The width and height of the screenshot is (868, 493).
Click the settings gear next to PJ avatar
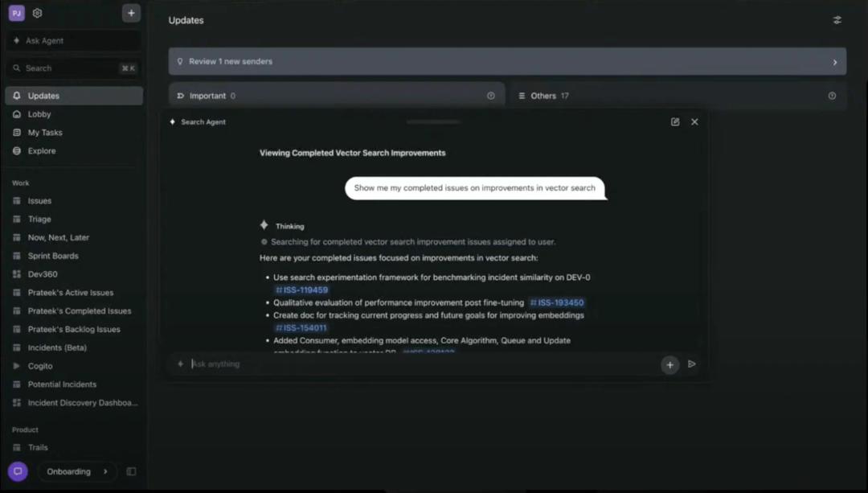pos(36,13)
